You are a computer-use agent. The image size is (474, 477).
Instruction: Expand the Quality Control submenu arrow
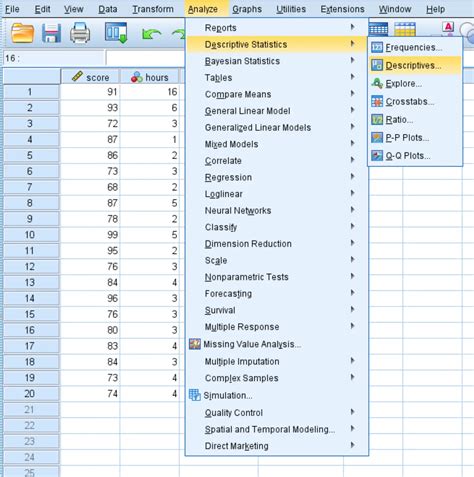pyautogui.click(x=352, y=412)
